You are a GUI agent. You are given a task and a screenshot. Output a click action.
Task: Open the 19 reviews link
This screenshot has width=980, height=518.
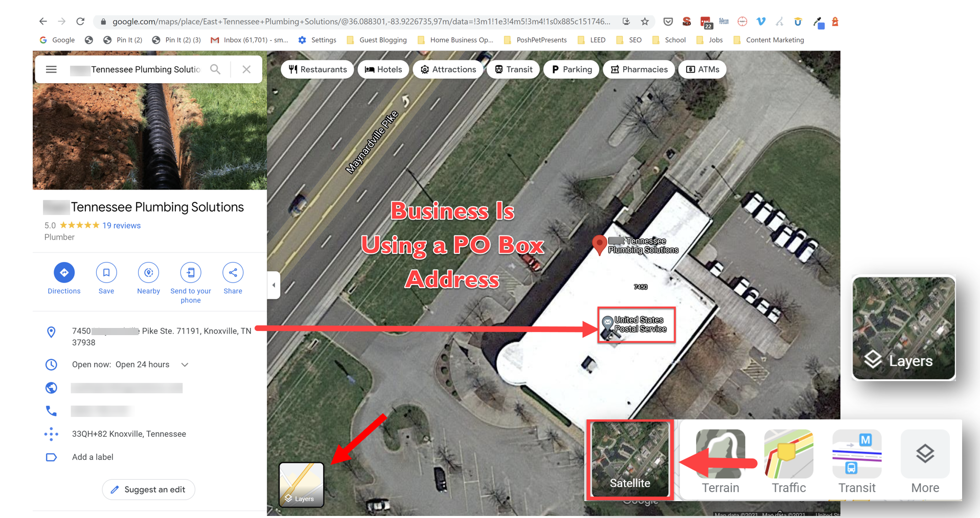[x=121, y=225]
